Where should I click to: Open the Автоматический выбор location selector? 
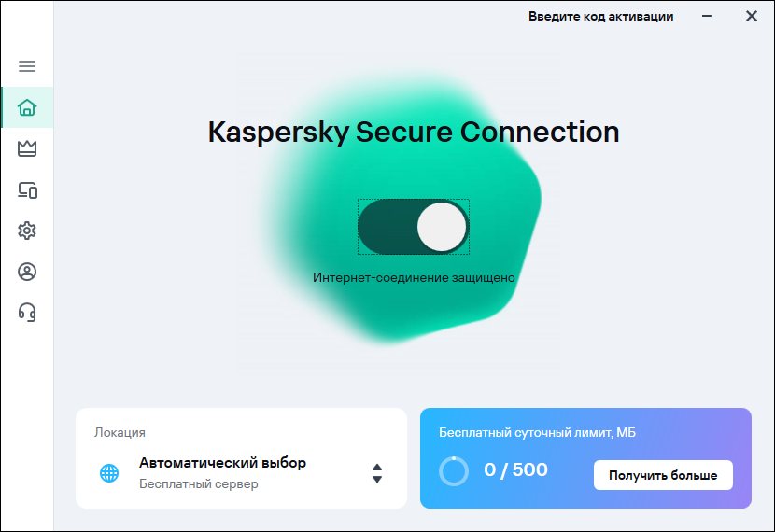coord(222,463)
